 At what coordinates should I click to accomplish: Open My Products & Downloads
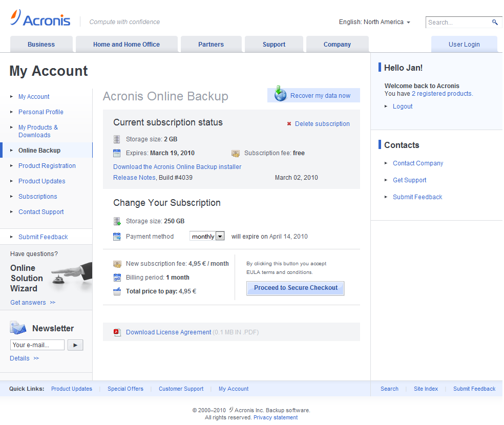[x=38, y=131]
